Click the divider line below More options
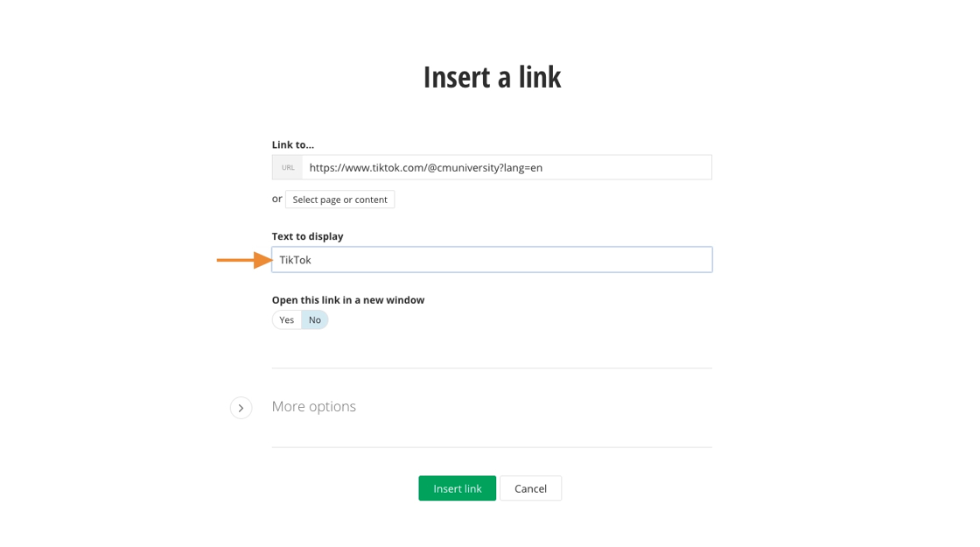The height and width of the screenshot is (547, 980). 492,447
